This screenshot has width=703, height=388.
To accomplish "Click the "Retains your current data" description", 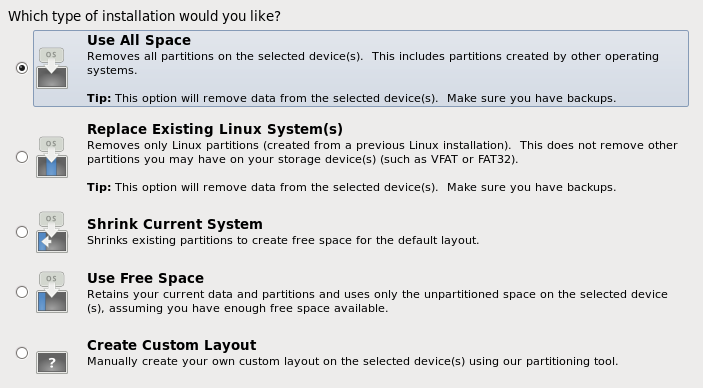I will [378, 301].
